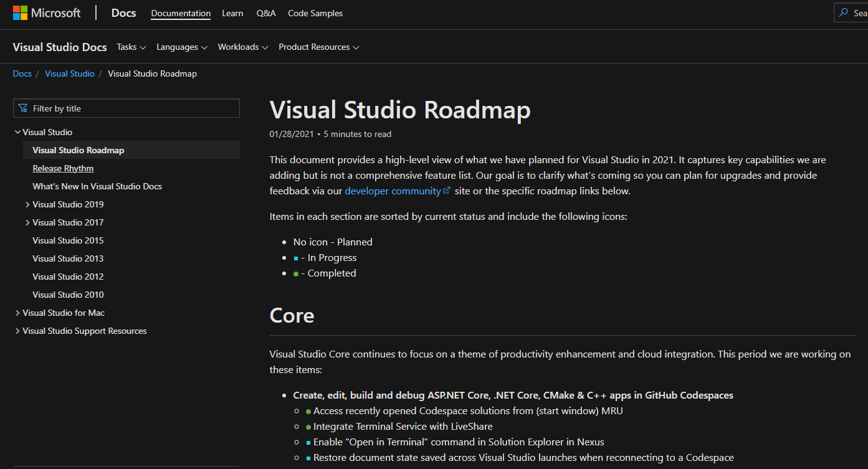The width and height of the screenshot is (868, 469).
Task: Click the bold GitHub Codespaces bullet text
Action: pyautogui.click(x=513, y=396)
